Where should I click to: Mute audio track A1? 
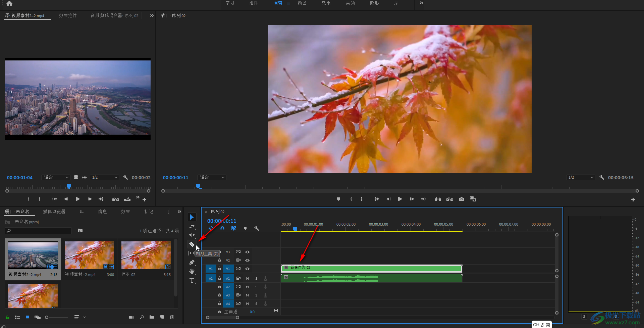(x=247, y=278)
